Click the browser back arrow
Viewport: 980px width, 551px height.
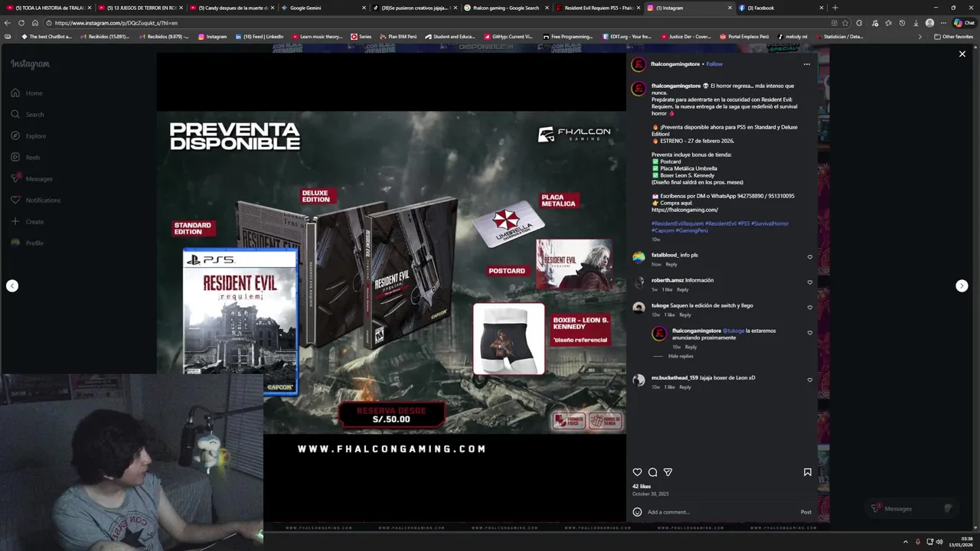8,23
